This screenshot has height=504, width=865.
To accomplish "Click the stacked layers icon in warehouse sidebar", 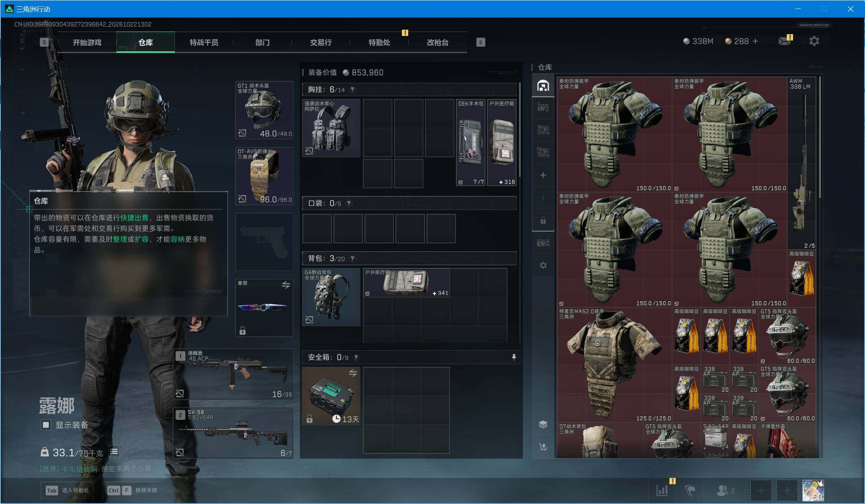I will (x=543, y=424).
